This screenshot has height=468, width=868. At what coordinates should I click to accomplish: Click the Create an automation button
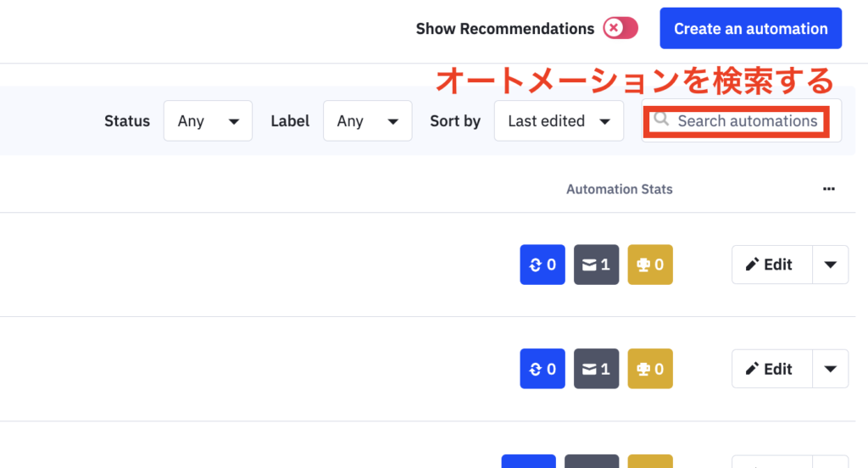click(x=751, y=28)
